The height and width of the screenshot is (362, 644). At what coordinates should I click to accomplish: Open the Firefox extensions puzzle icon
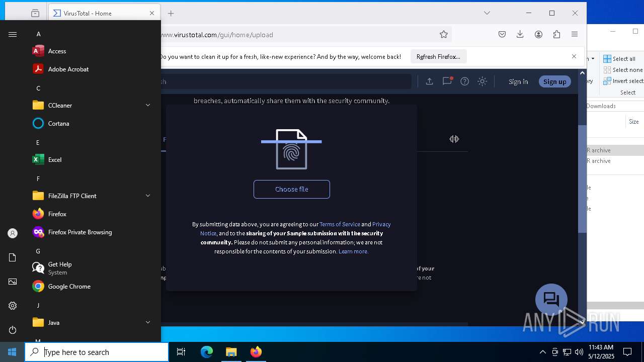pyautogui.click(x=556, y=34)
